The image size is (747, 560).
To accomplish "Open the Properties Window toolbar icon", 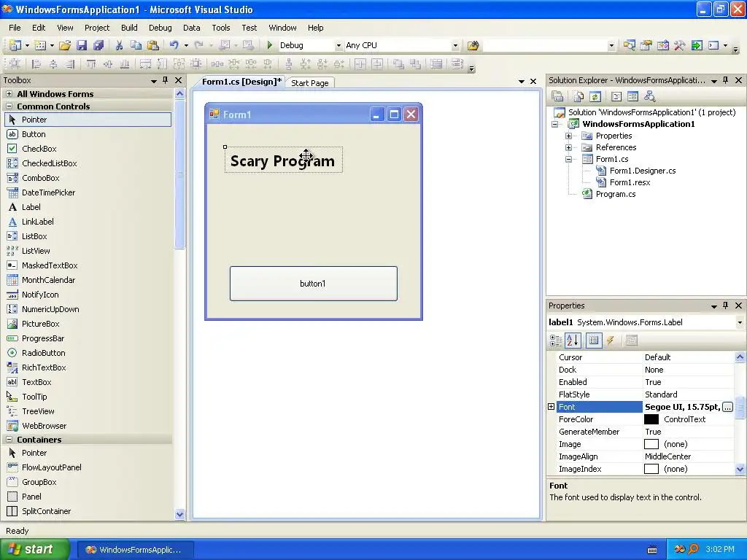I will [x=646, y=45].
